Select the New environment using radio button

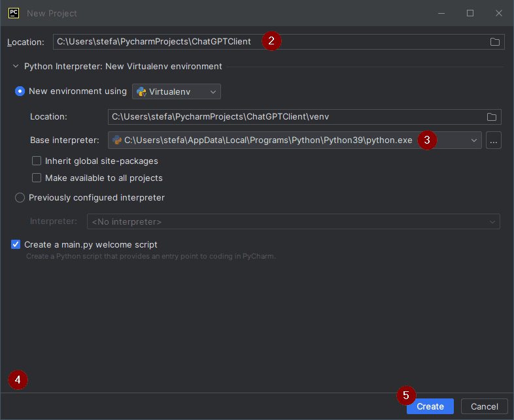[x=20, y=91]
